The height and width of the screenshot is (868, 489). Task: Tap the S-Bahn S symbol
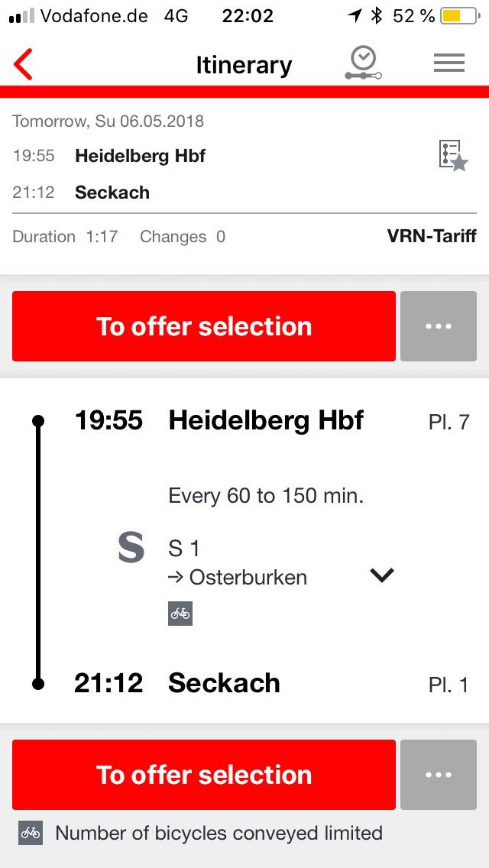[131, 549]
